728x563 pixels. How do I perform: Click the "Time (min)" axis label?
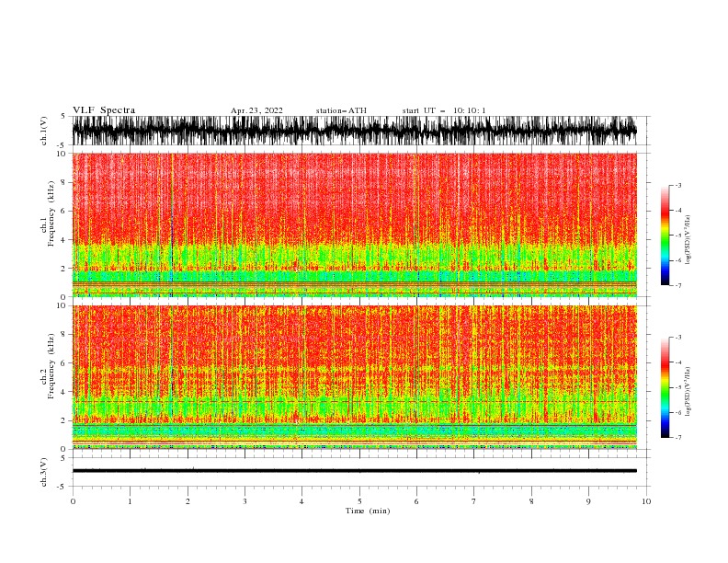tap(368, 511)
